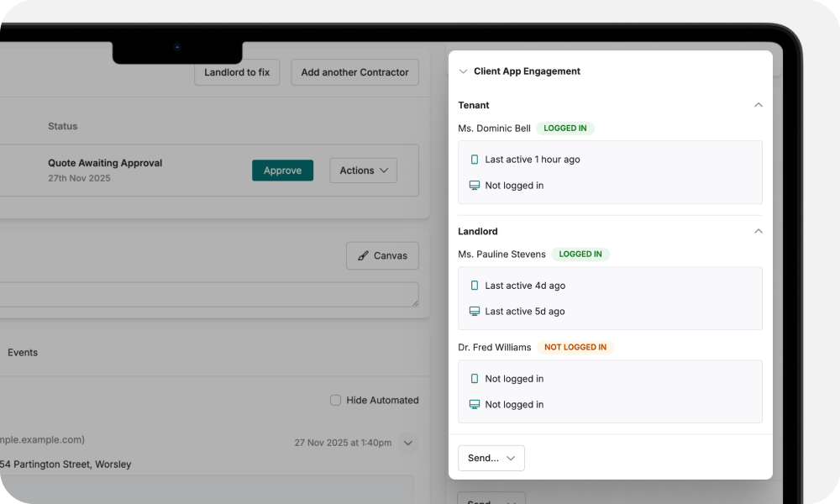Click the LOGGED IN badge beside Ms. Dominic Bell
840x504 pixels.
564,128
